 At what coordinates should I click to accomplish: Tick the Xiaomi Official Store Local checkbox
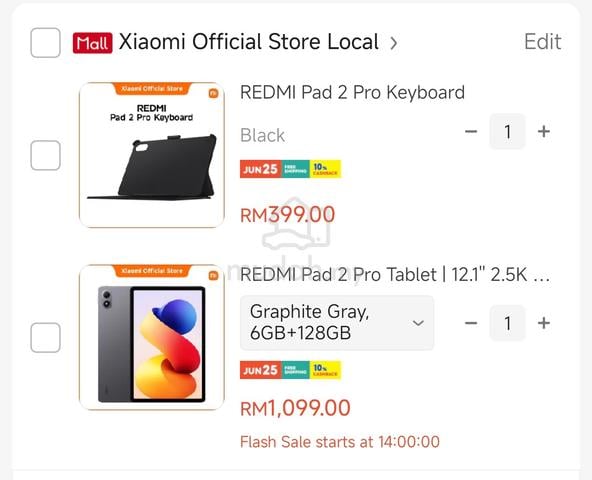45,42
